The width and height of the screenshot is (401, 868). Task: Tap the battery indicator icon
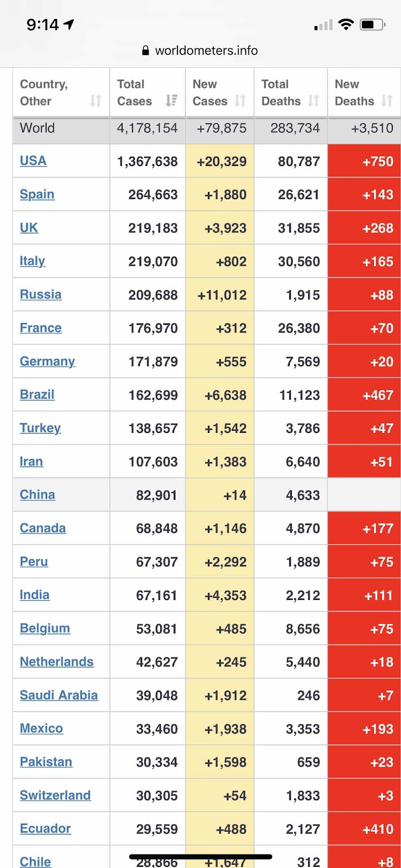[x=373, y=24]
